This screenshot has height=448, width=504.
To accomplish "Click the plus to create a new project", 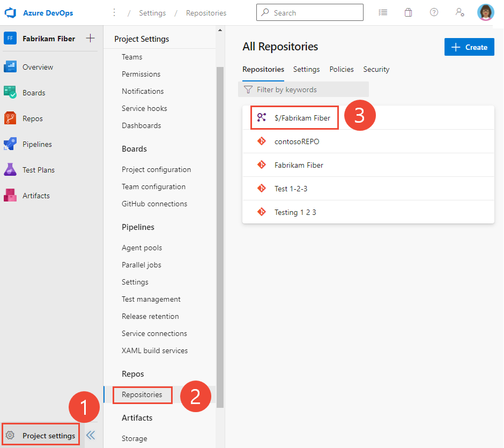I will point(90,38).
